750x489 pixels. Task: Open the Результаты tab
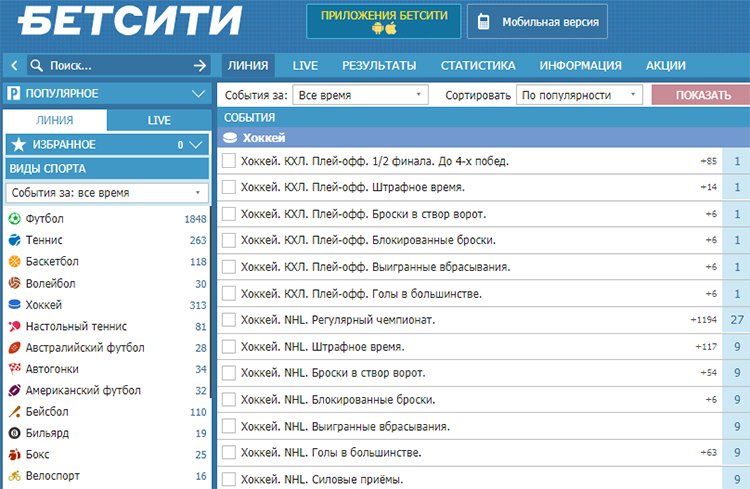[x=379, y=66]
